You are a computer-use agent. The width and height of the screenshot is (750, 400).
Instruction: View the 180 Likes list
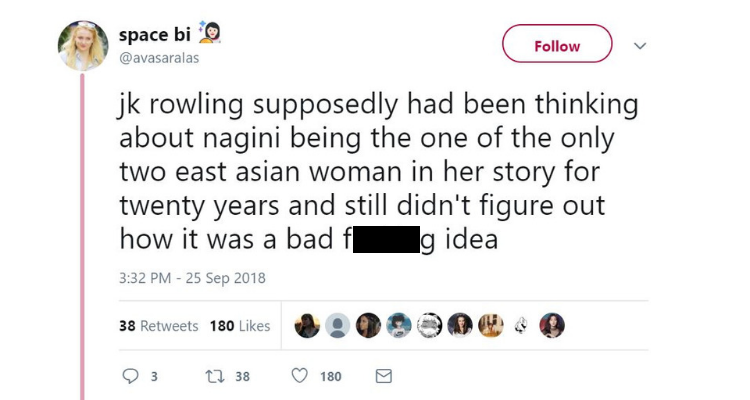240,326
